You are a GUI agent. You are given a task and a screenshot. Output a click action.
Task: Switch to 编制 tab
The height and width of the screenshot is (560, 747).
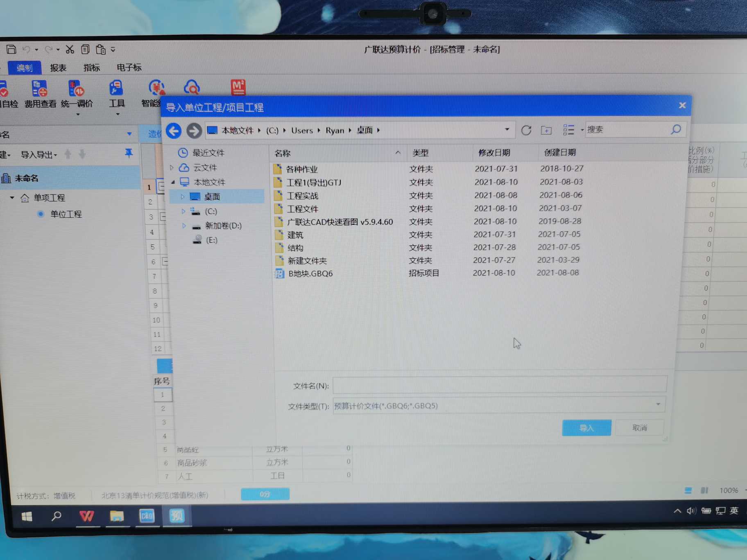click(25, 68)
